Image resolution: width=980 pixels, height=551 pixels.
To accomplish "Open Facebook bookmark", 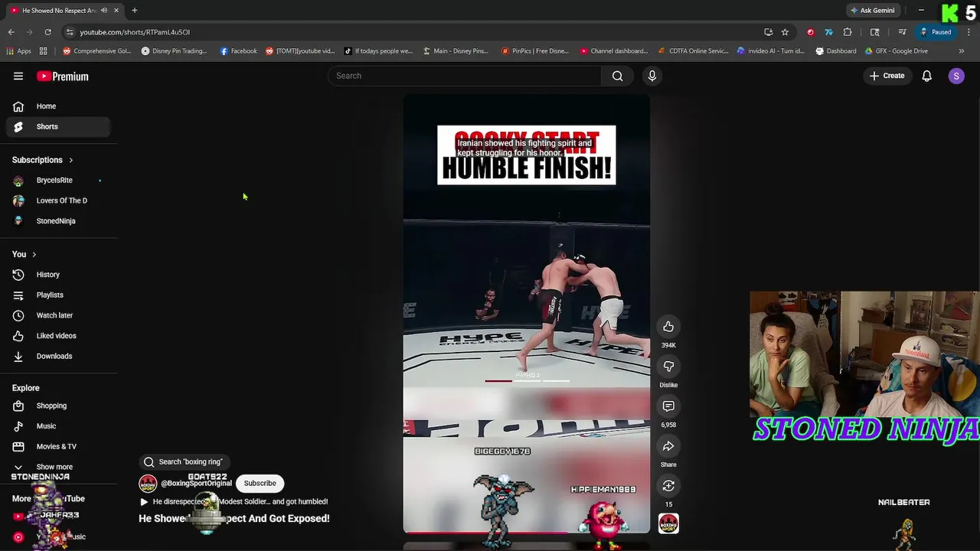I will click(x=238, y=51).
